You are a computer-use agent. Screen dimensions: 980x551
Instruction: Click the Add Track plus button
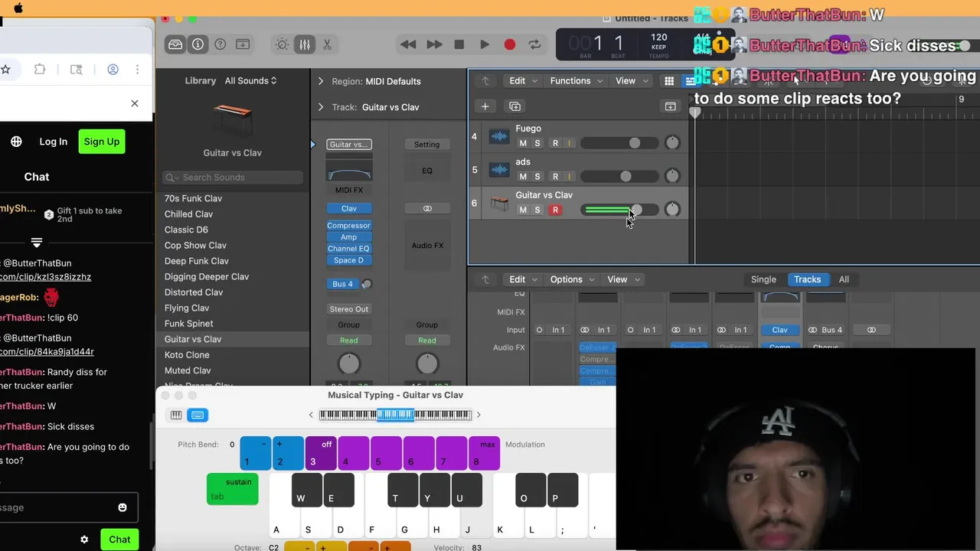point(485,106)
